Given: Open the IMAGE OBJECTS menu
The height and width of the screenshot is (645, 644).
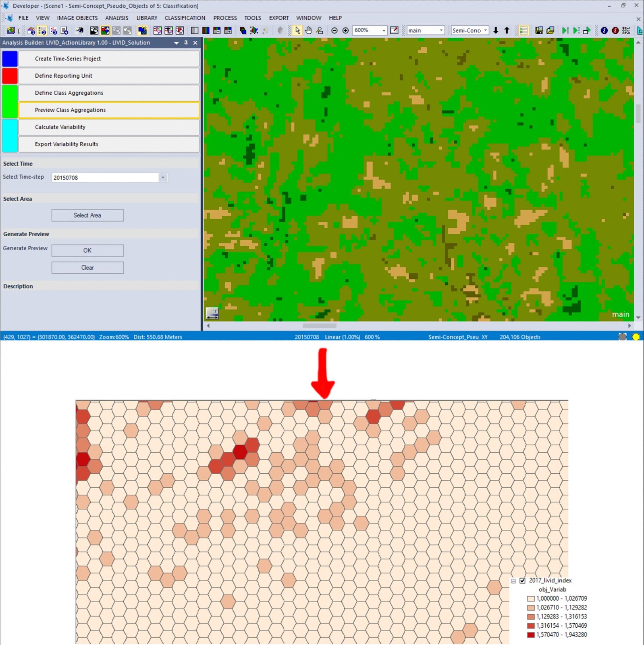Looking at the screenshot, I should [77, 18].
